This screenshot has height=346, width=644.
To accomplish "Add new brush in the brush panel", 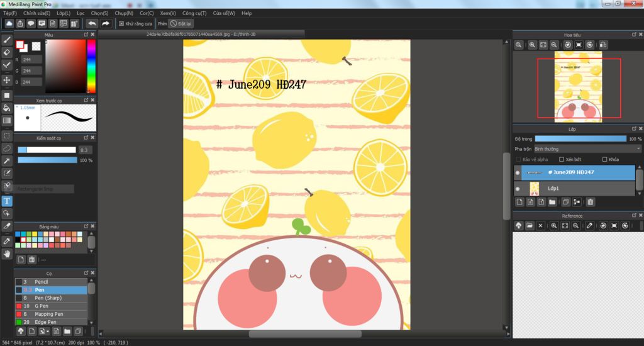I will click(31, 331).
